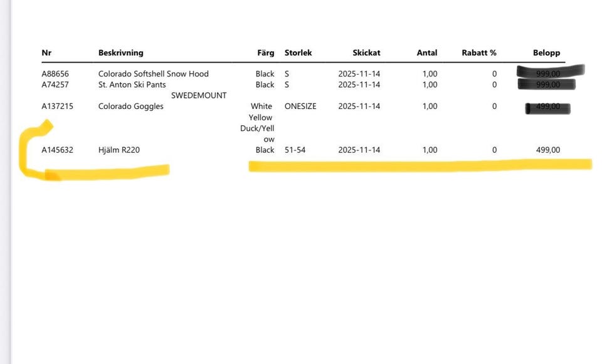Select article number A88656
This screenshot has width=602, height=364.
tap(55, 74)
